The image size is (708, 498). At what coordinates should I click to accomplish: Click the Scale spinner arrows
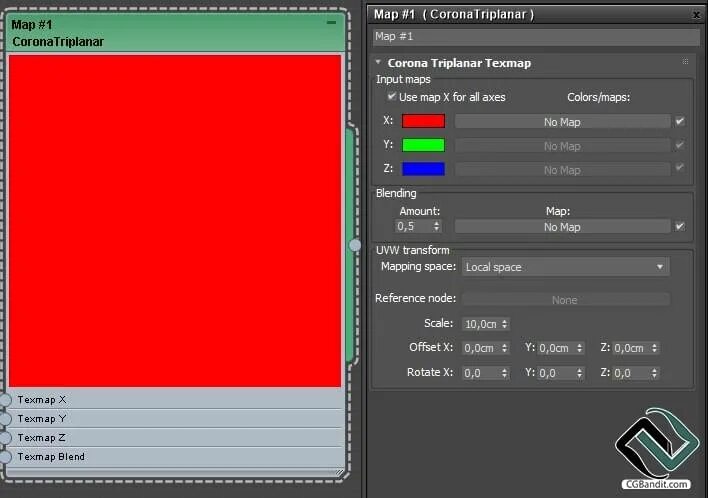tap(505, 324)
